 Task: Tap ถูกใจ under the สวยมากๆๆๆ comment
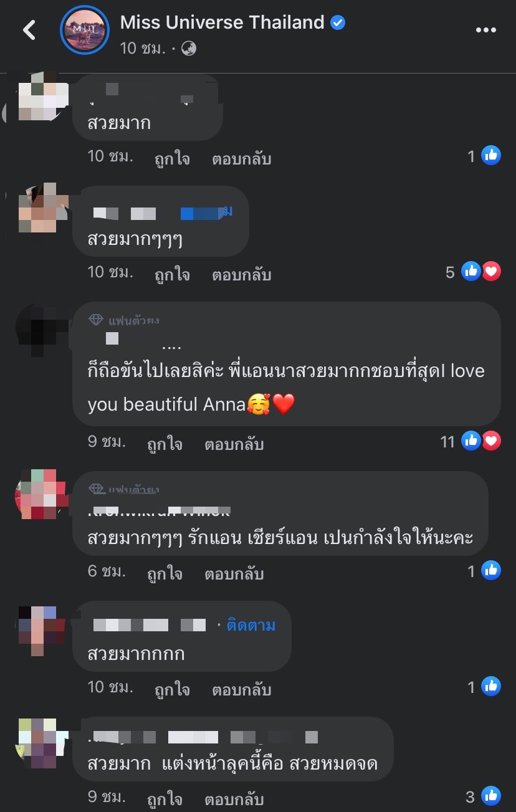point(172,275)
